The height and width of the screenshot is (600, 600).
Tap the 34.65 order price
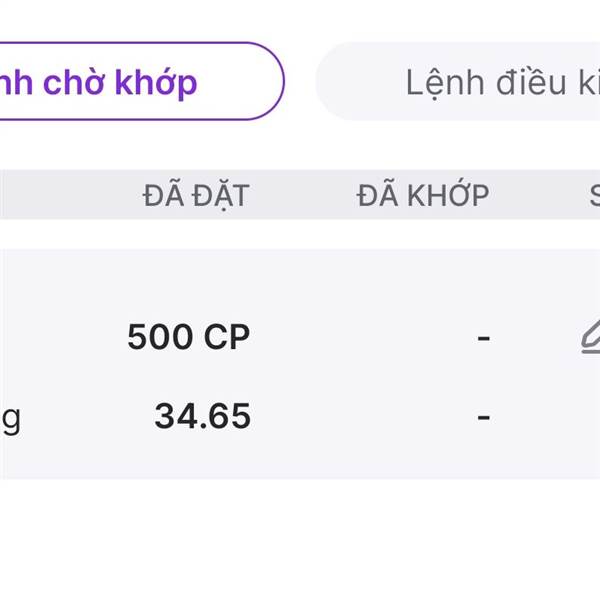click(202, 415)
